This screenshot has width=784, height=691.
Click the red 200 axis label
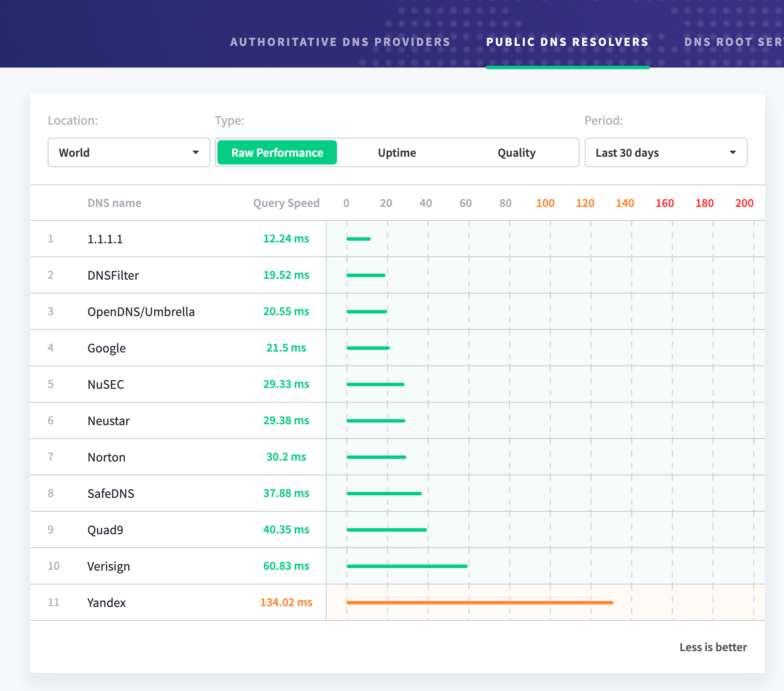click(745, 203)
